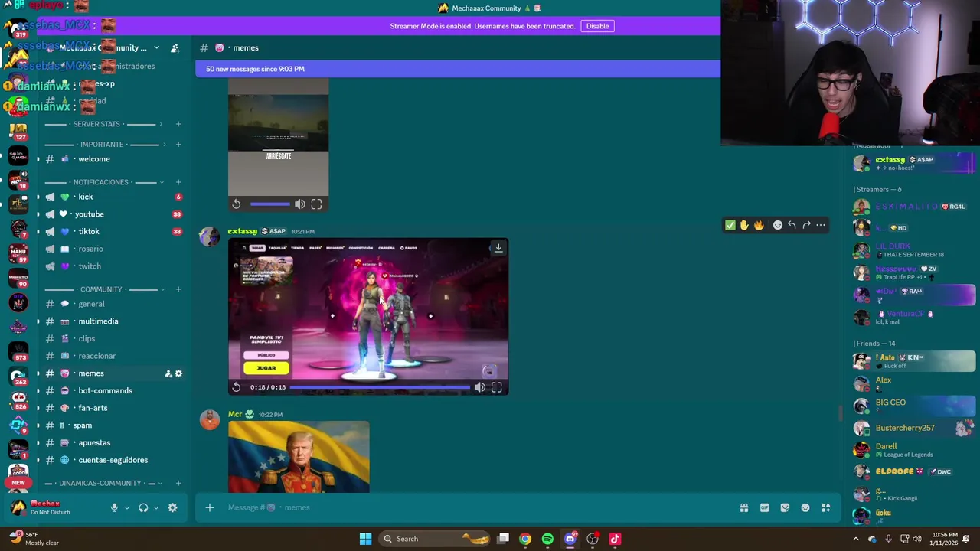This screenshot has width=980, height=551.
Task: Open the Windows Start menu
Action: pos(365,539)
